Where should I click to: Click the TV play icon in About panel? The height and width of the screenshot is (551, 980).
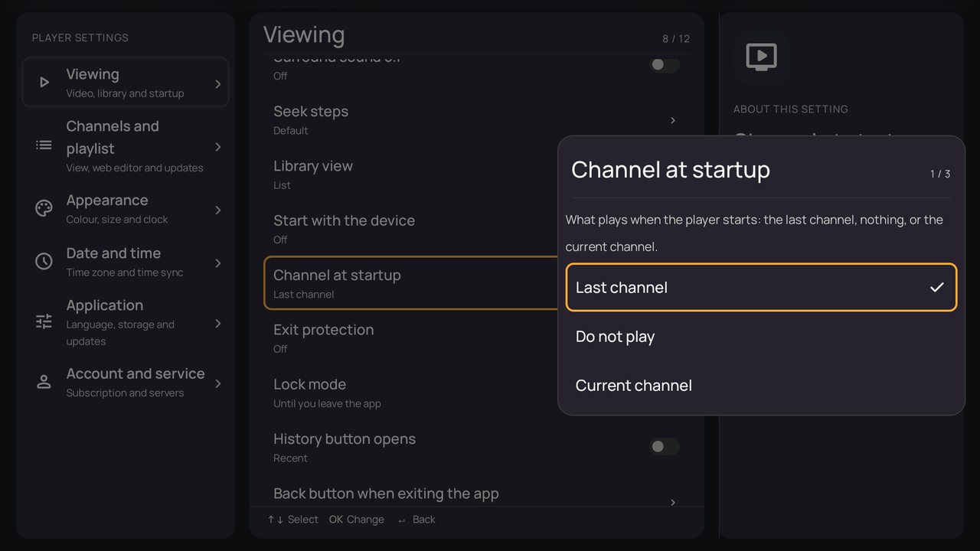[761, 57]
